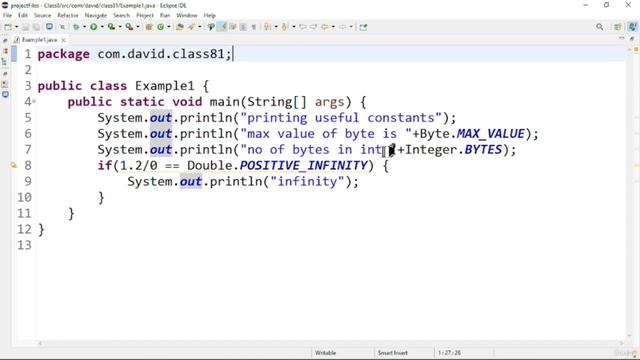Maximize the editor area button
The image size is (640, 360).
tap(632, 38)
